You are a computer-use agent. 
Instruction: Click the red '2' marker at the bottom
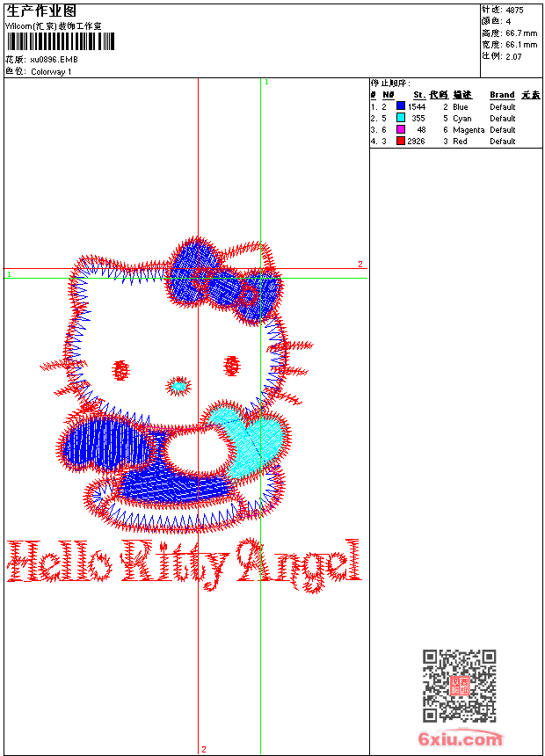click(204, 749)
